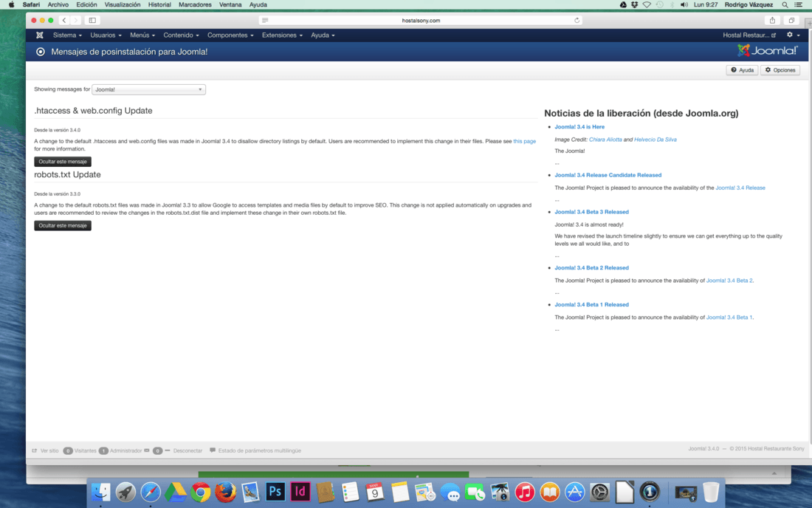Show all tabs in Safari
Viewport: 812px width, 508px height.
[791, 20]
